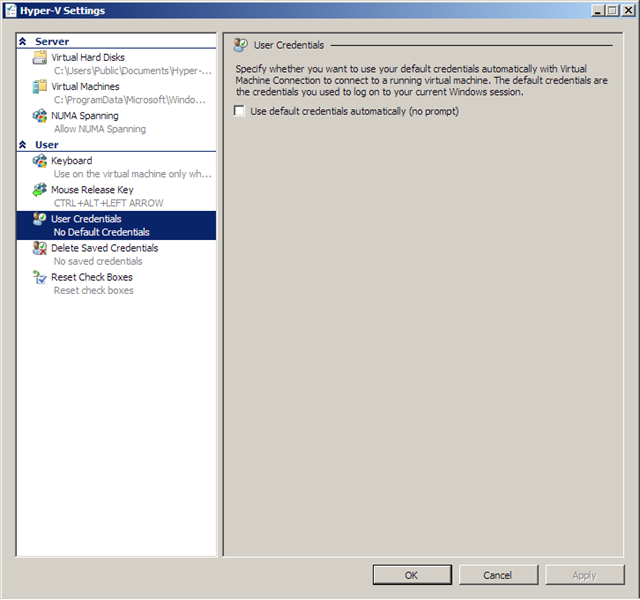The image size is (640, 600).
Task: Click the OK button
Action: click(x=412, y=575)
